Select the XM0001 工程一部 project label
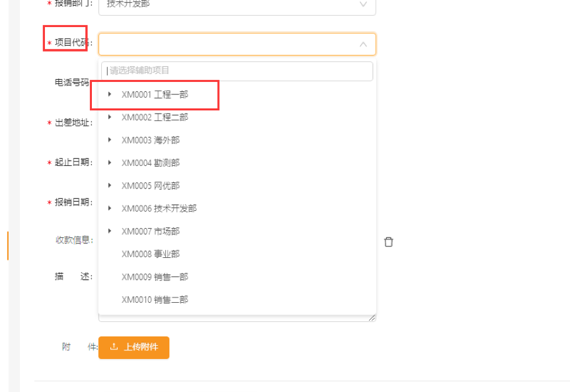Image resolution: width=570 pixels, height=392 pixels. 155,95
